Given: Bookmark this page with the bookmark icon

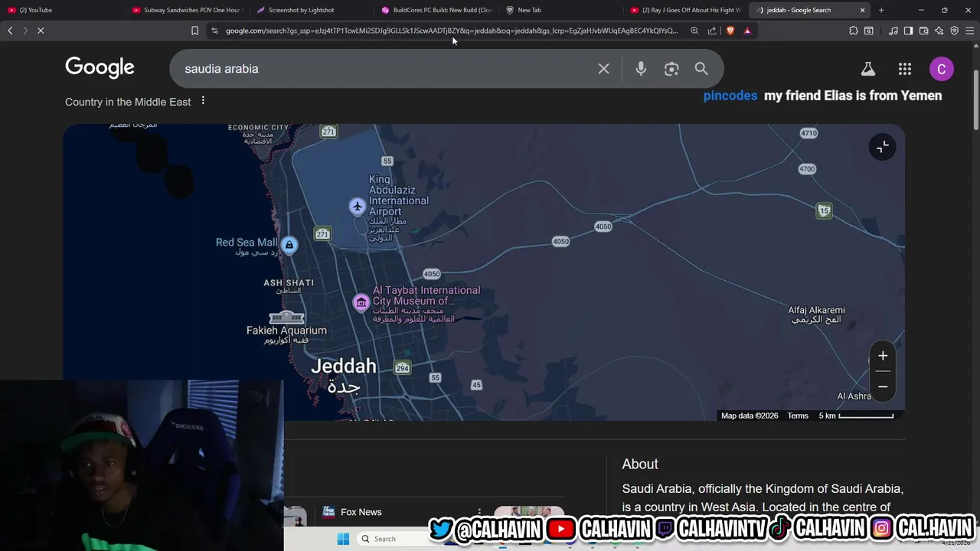Looking at the screenshot, I should tap(194, 31).
